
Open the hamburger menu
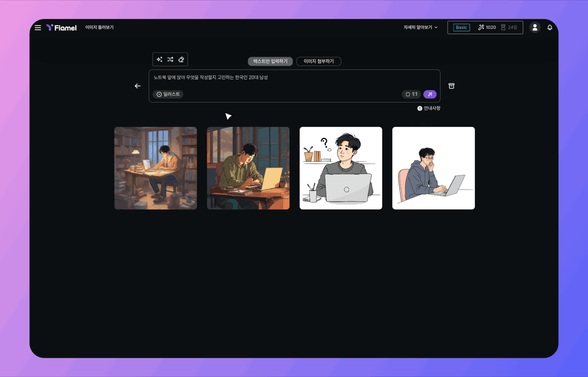tap(38, 28)
